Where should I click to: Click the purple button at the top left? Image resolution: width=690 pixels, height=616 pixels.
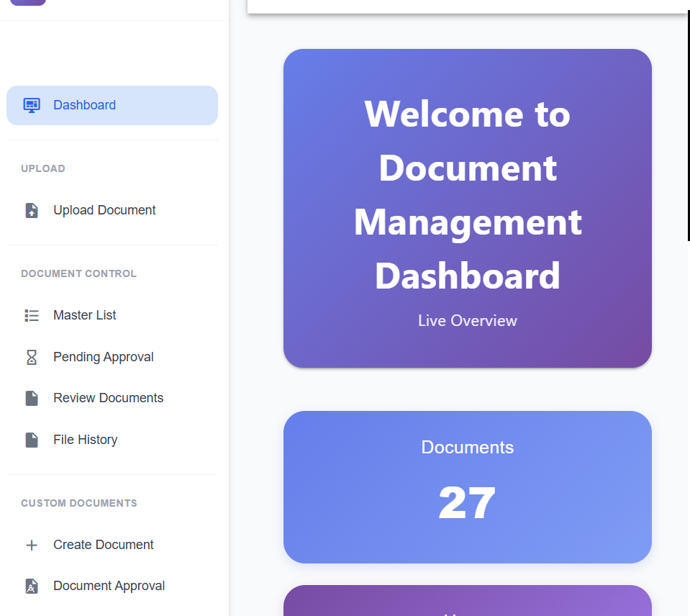[x=27, y=3]
